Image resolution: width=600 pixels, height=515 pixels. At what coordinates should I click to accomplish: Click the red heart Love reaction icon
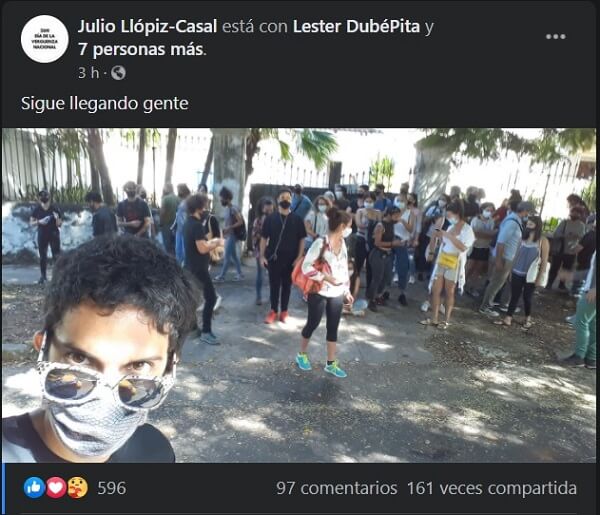[56, 488]
